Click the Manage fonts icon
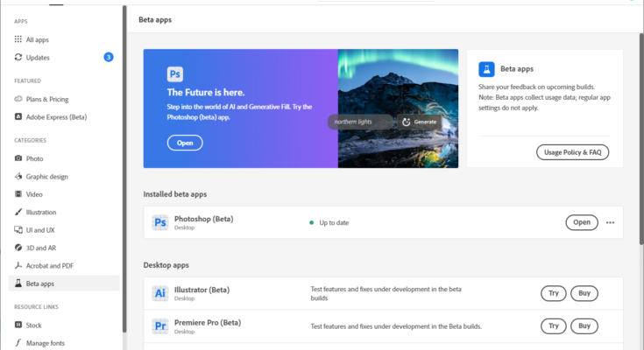Viewport: 644px width, 350px height. click(x=18, y=342)
